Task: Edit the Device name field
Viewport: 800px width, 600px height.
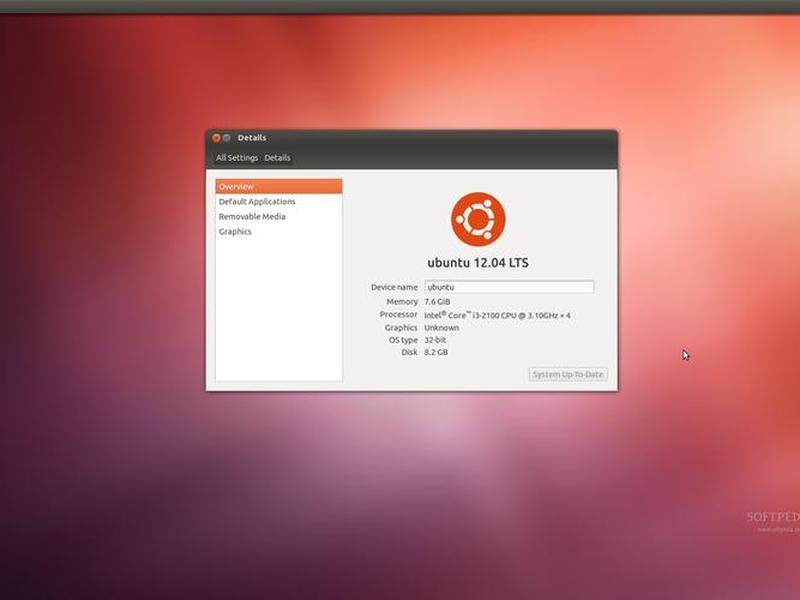Action: coord(509,287)
